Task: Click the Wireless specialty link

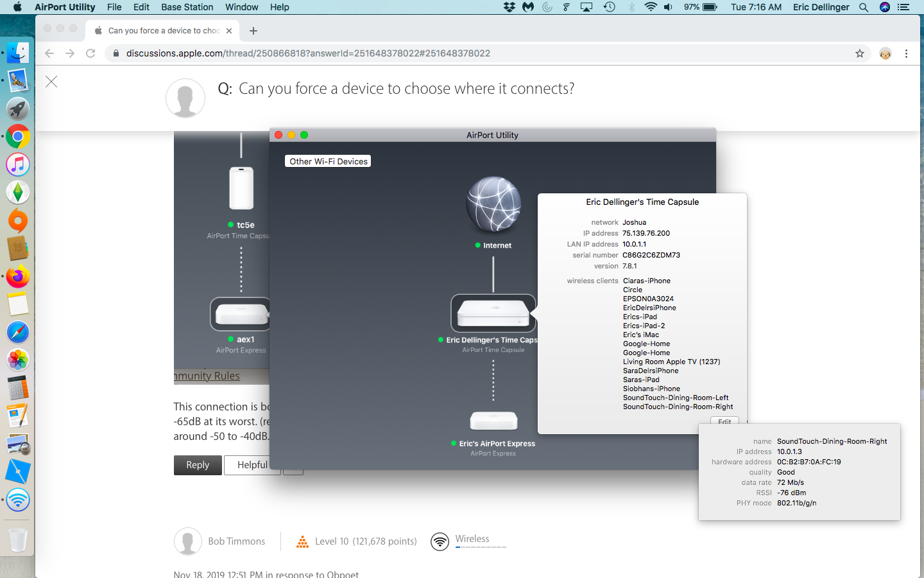Action: click(472, 539)
